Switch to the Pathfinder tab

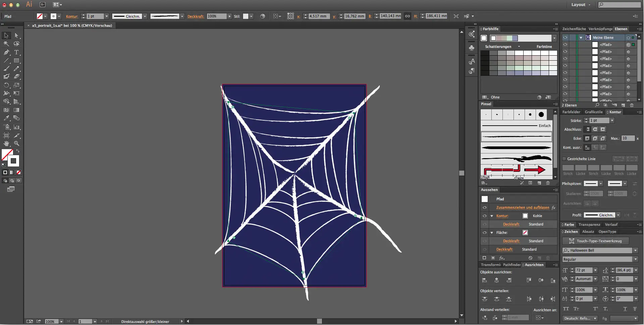coord(512,265)
